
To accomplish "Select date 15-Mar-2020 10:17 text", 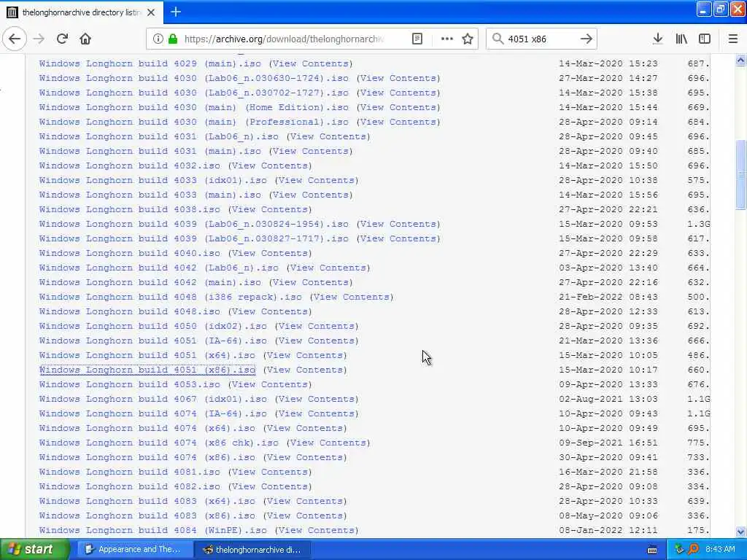I will click(x=608, y=370).
